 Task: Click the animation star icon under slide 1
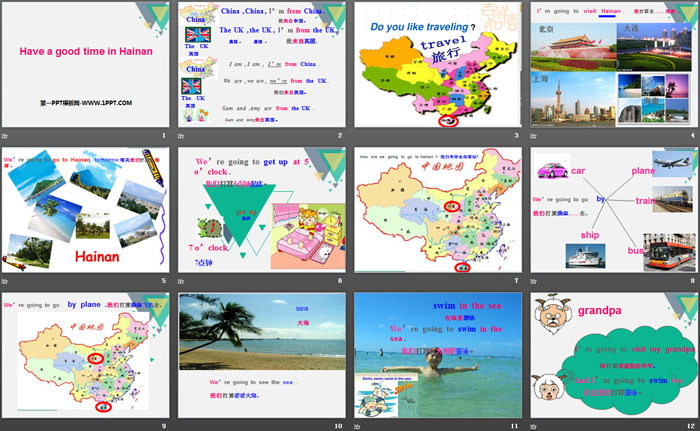(5, 135)
